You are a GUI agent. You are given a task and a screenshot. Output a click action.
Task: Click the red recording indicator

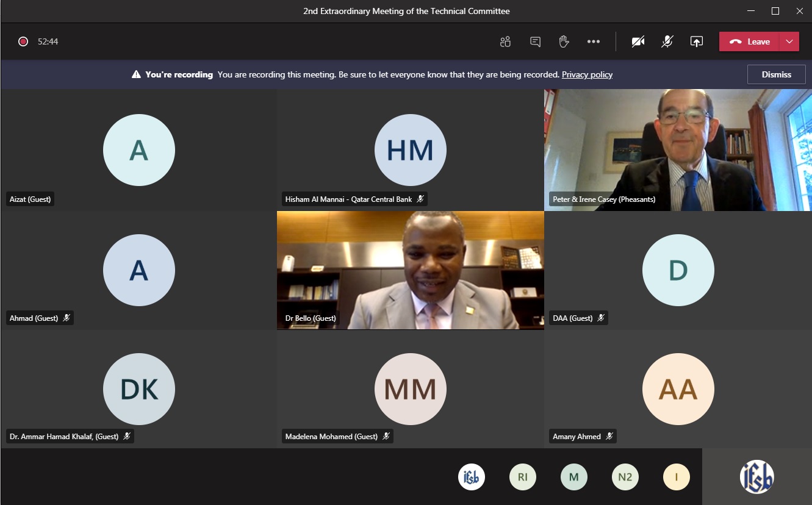tap(23, 41)
